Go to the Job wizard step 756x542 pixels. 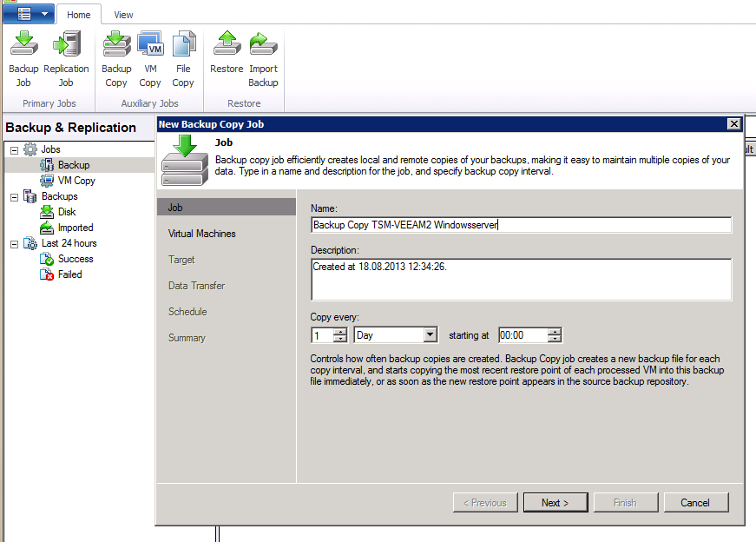[x=227, y=208]
